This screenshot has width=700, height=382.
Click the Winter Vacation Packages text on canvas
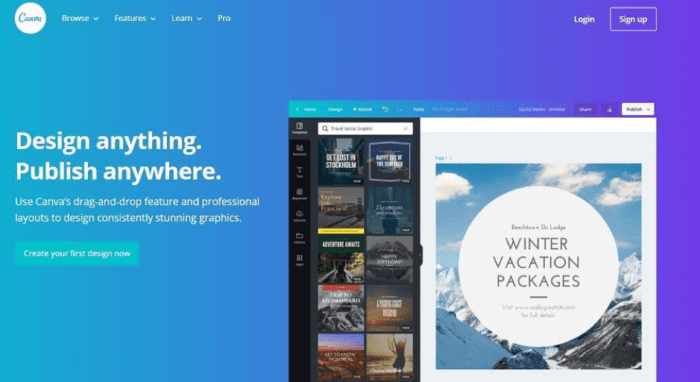537,263
